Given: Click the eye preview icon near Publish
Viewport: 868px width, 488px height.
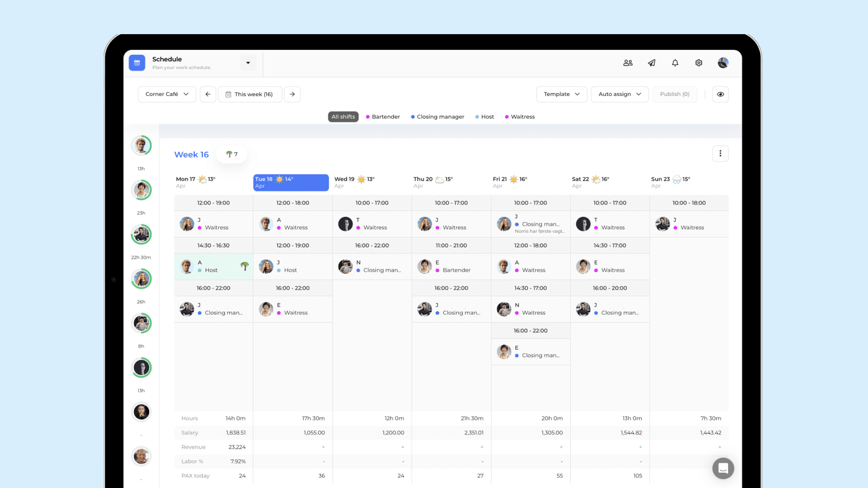Looking at the screenshot, I should tap(720, 94).
